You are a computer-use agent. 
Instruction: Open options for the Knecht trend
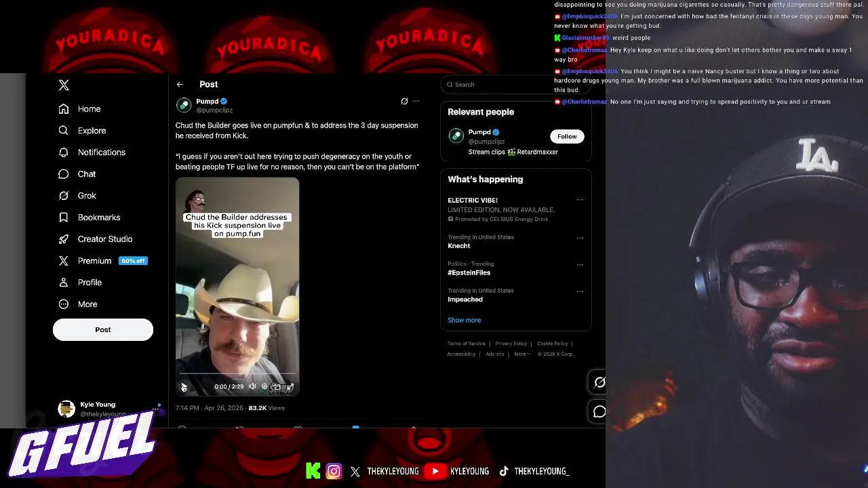point(580,238)
